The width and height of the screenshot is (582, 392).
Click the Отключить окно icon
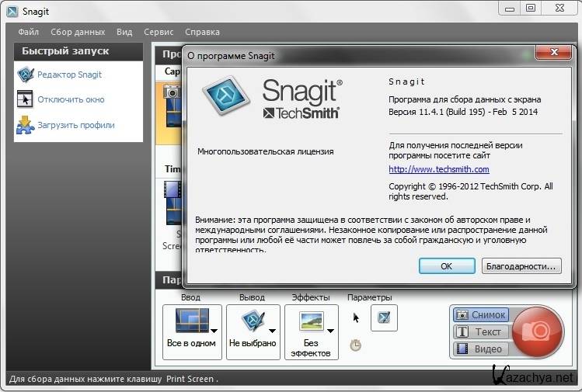(x=25, y=99)
